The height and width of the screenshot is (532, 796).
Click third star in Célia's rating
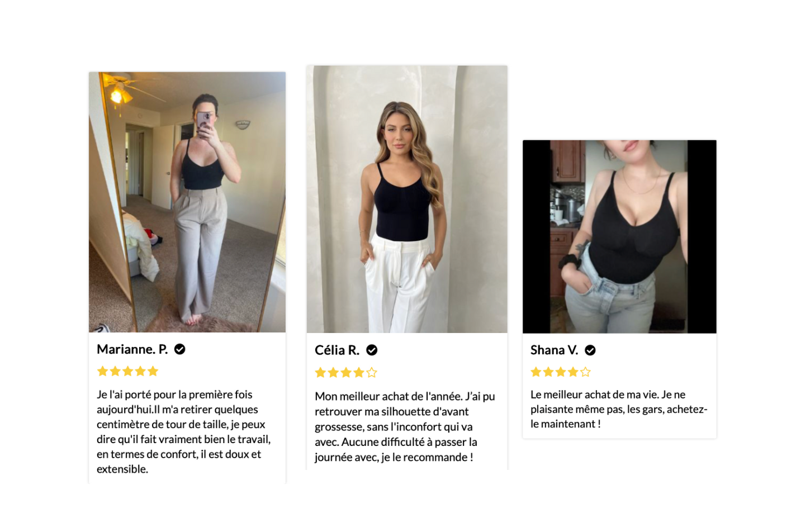click(346, 373)
